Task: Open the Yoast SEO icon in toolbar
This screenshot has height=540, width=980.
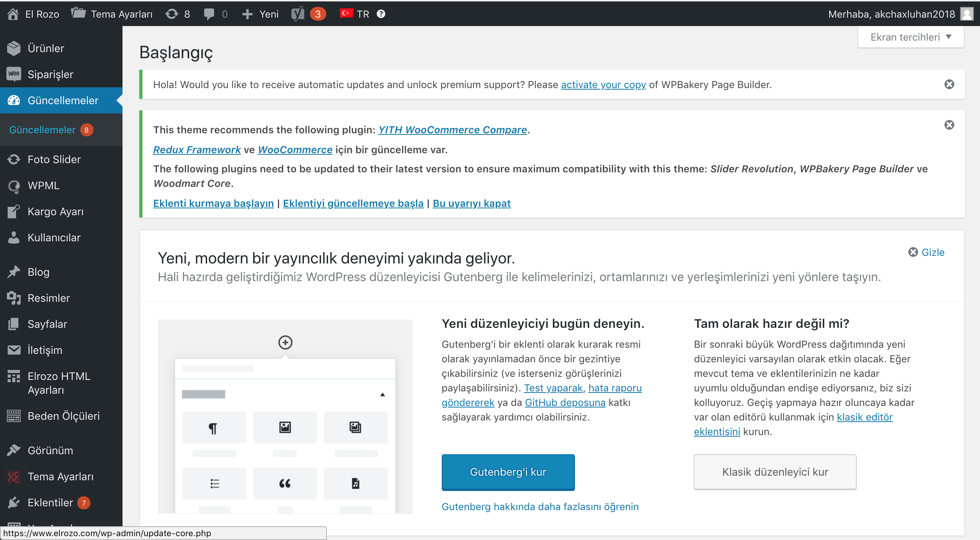Action: (298, 14)
